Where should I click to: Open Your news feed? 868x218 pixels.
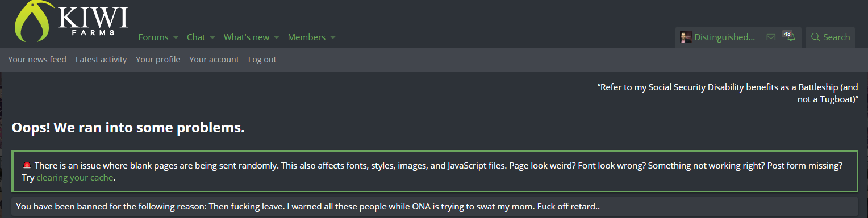pos(37,60)
